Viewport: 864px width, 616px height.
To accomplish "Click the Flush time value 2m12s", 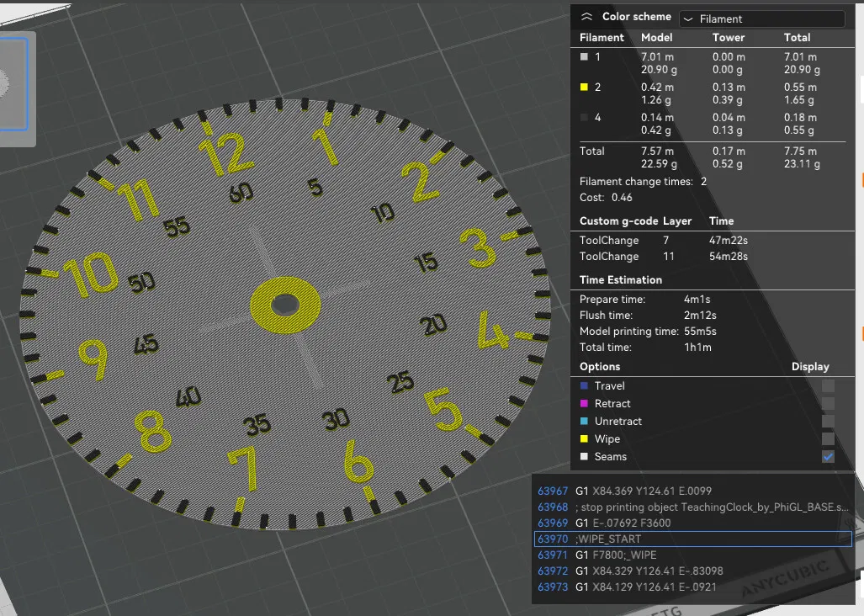I will [700, 316].
